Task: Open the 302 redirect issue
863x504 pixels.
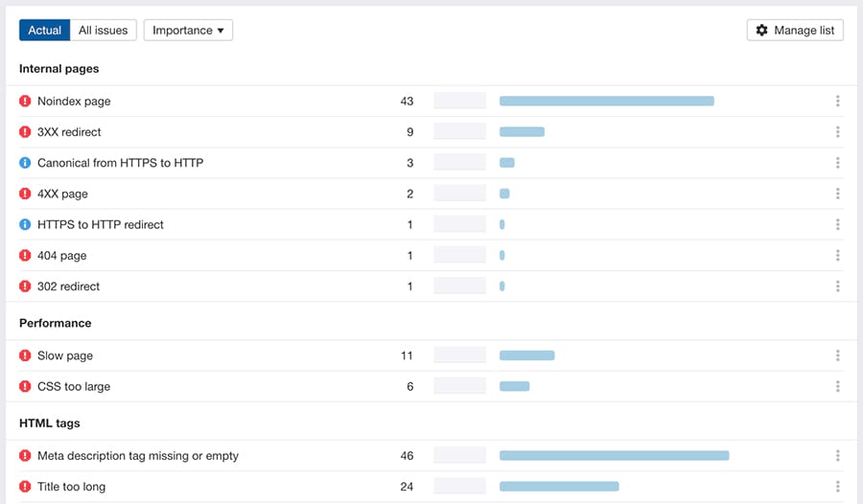Action: [x=68, y=286]
